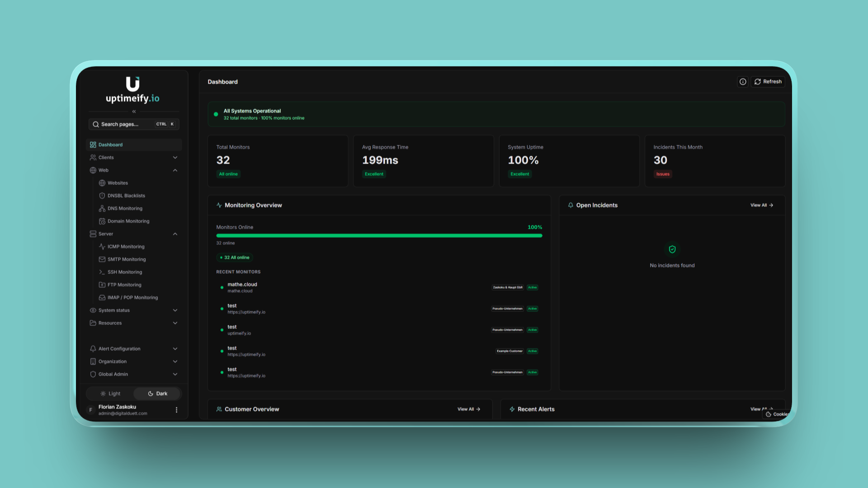The image size is (868, 488).
Task: Open IMAP / POP Monitoring page
Action: tap(132, 297)
